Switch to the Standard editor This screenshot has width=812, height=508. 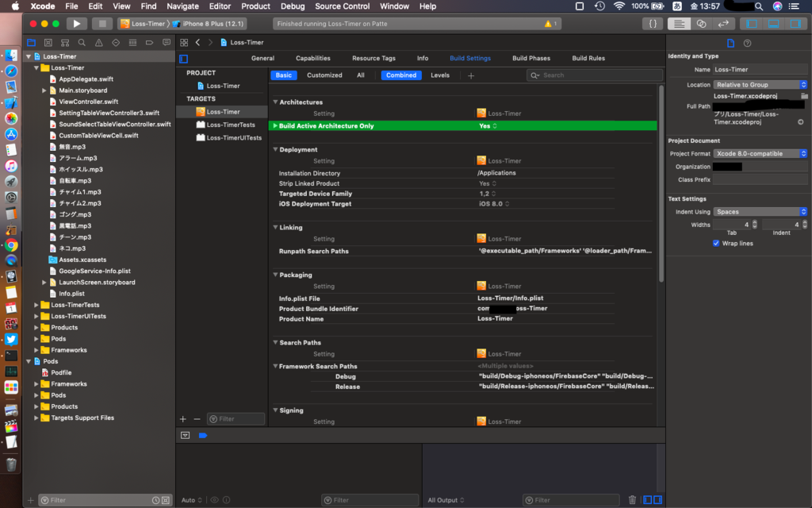[679, 23]
